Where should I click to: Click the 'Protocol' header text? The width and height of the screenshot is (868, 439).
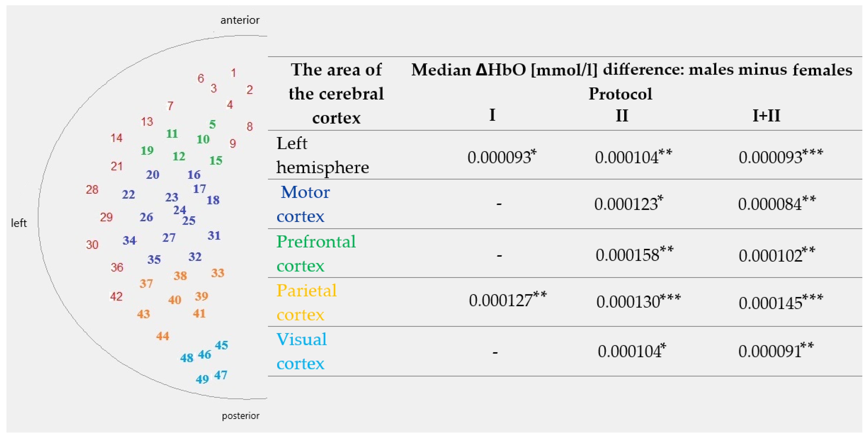[620, 94]
